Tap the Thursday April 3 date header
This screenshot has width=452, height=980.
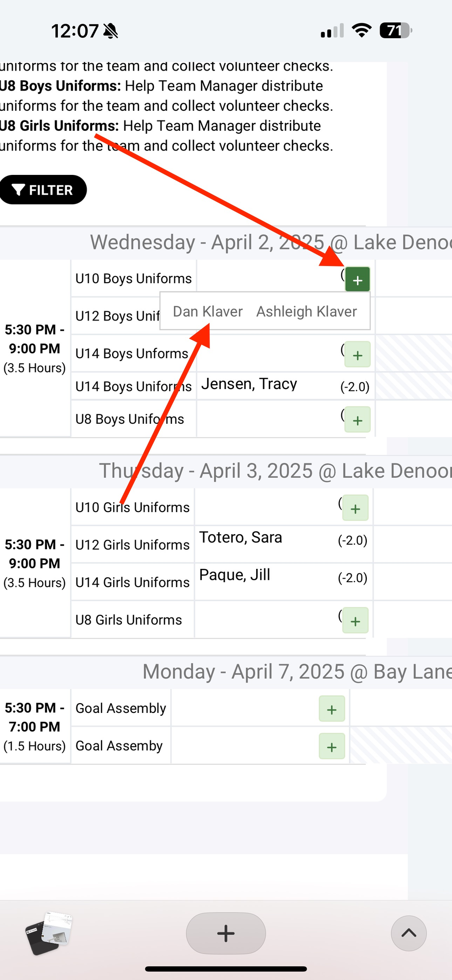pyautogui.click(x=274, y=471)
